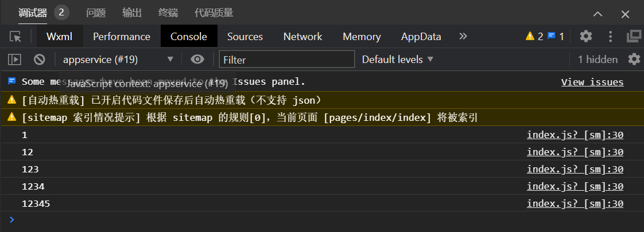The image size is (644, 232).
Task: Switch to the Wxml tab
Action: coord(60,37)
